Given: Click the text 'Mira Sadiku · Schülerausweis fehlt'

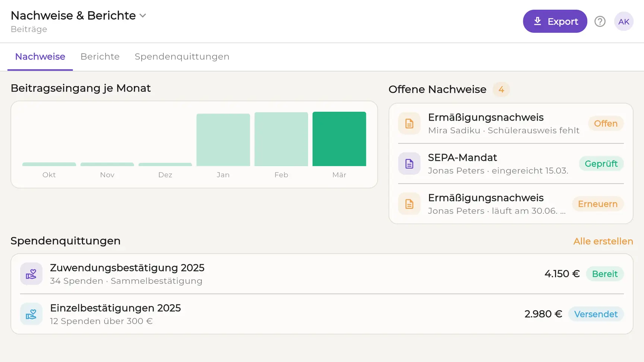Looking at the screenshot, I should (503, 130).
